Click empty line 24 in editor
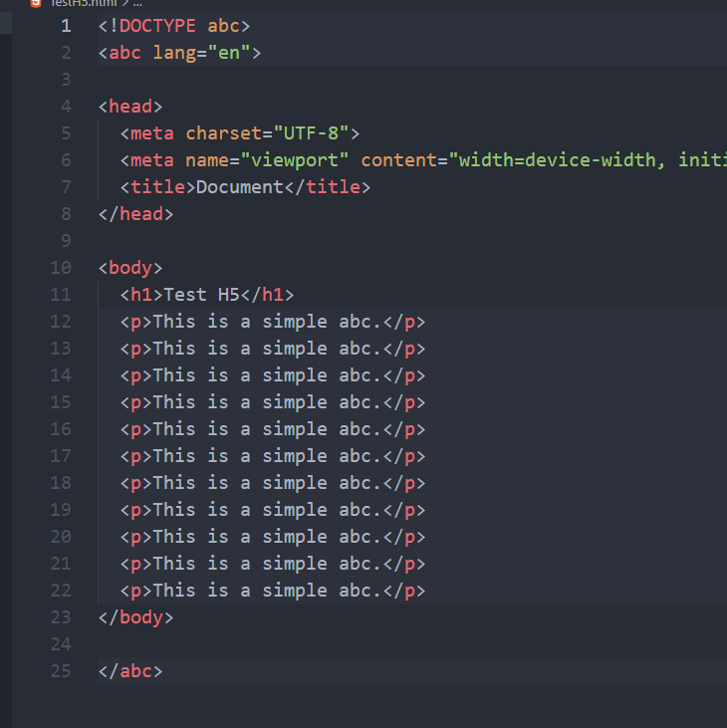The image size is (727, 728). point(412,644)
